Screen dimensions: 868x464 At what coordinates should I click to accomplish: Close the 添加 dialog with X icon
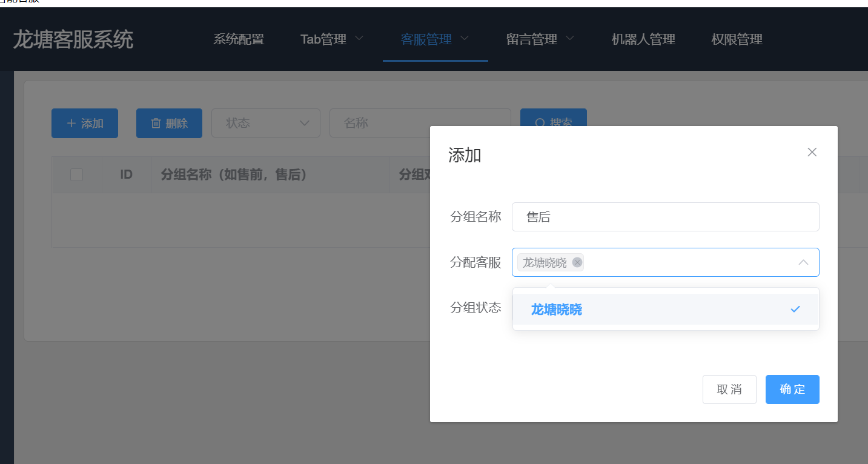coord(812,152)
